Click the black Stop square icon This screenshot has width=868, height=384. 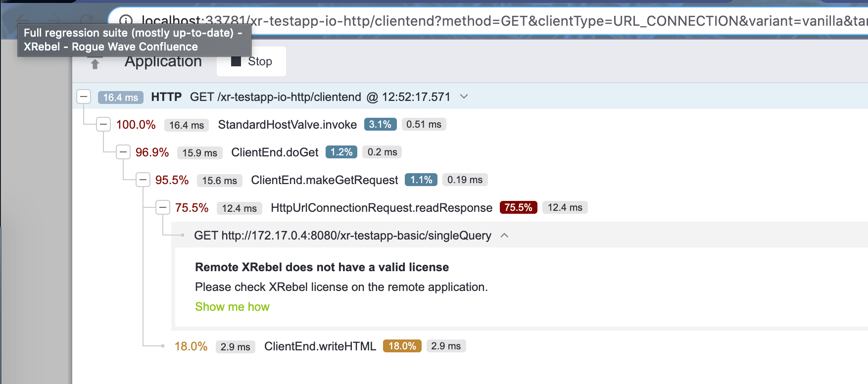pyautogui.click(x=236, y=61)
